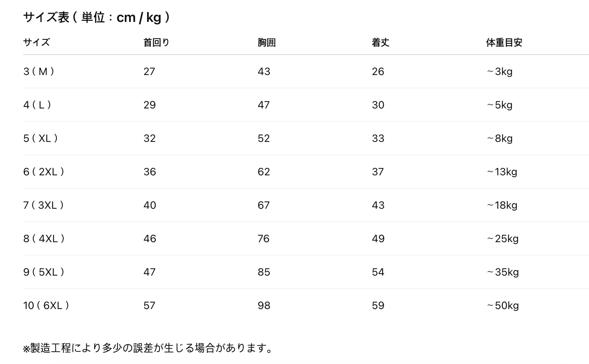Click the サイズ表 heading title
Viewport: 589px width, 364px height.
[x=96, y=17]
